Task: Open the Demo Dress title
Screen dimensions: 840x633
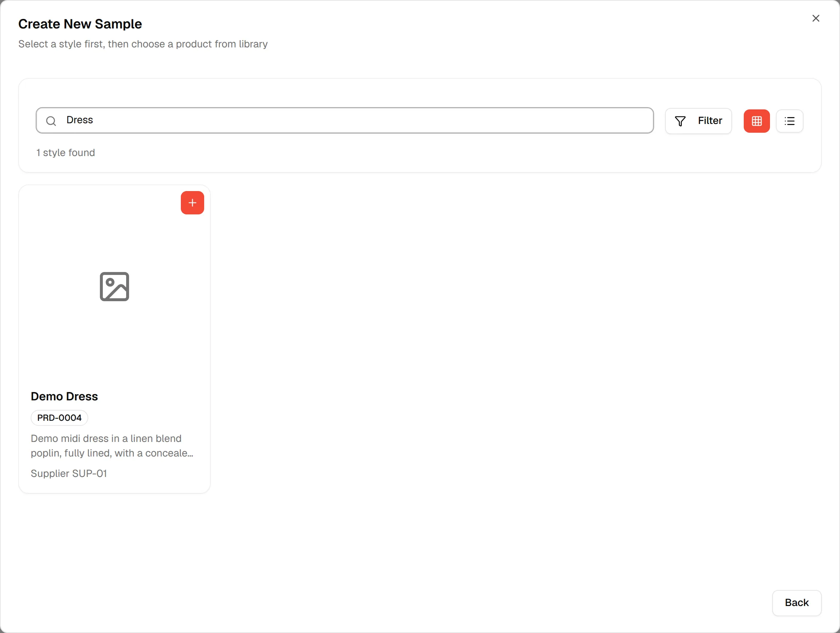Action: [x=64, y=396]
